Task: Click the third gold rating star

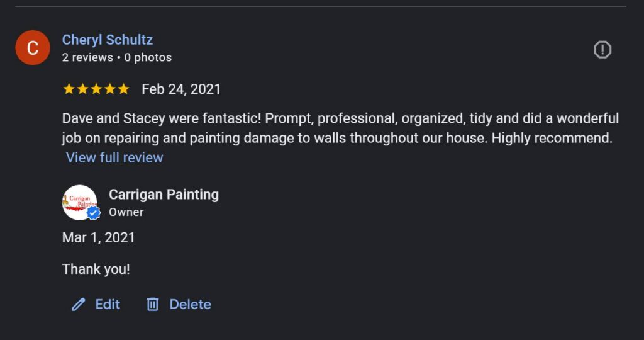Action: pos(96,89)
